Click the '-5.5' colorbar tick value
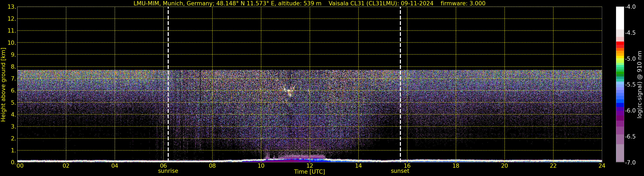The width and height of the screenshot is (644, 176). (x=630, y=85)
